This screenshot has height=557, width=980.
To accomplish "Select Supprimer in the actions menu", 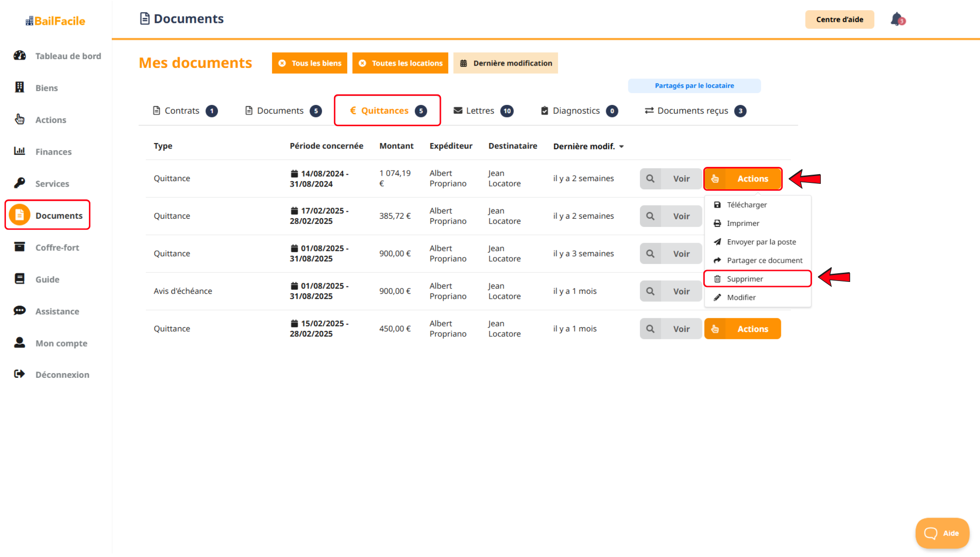I will pyautogui.click(x=745, y=279).
